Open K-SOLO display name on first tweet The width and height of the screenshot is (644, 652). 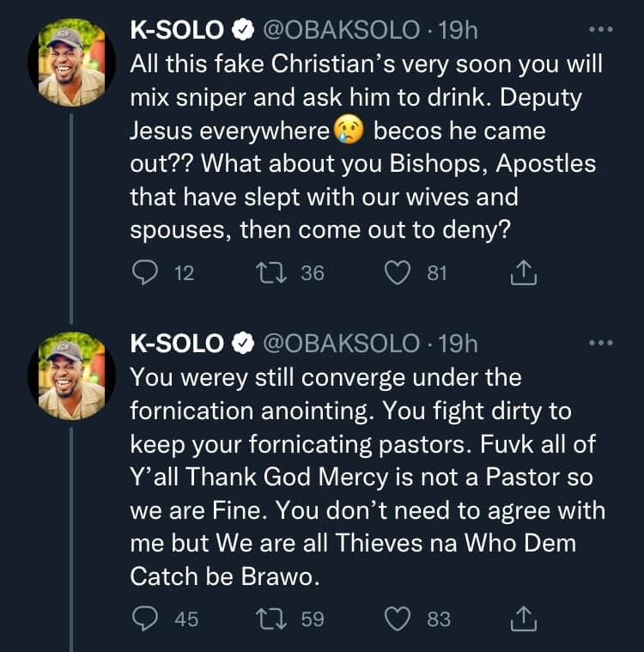176,31
